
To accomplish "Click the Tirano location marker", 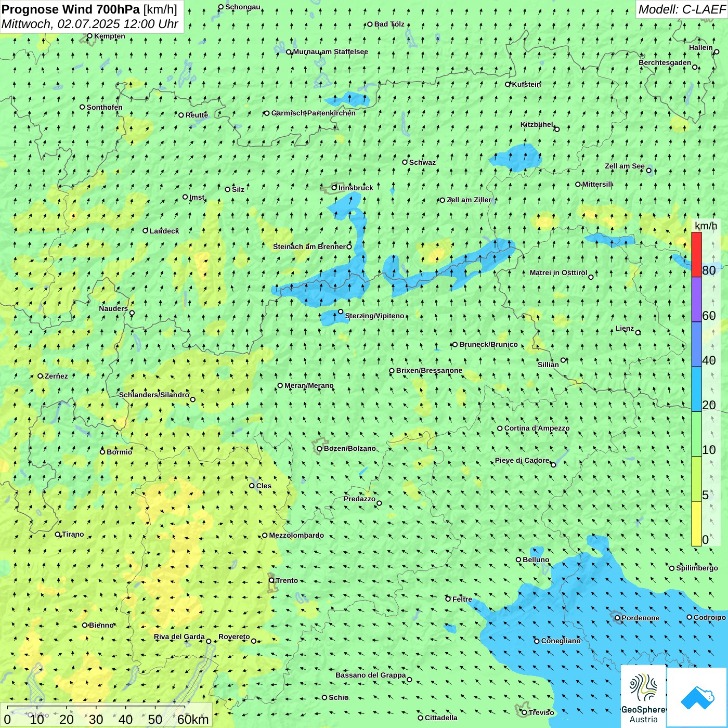I will pyautogui.click(x=58, y=534).
